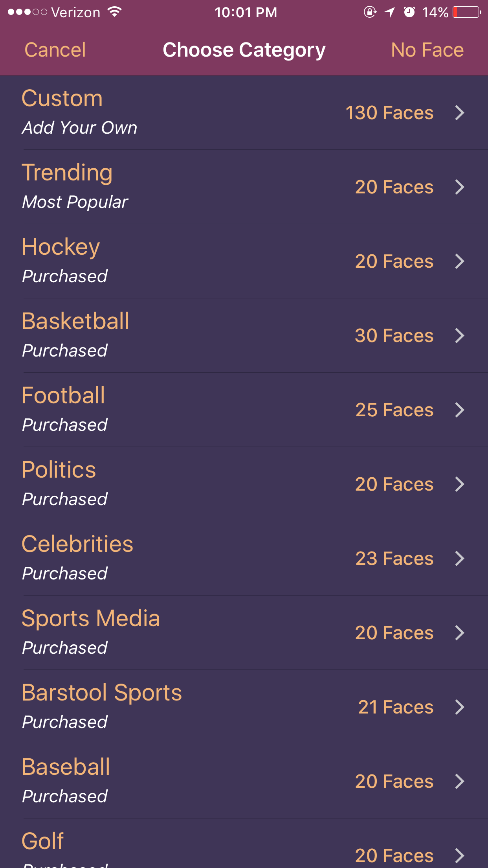Viewport: 488px width, 868px height.
Task: Tap the Wi-Fi status icon
Action: [115, 12]
